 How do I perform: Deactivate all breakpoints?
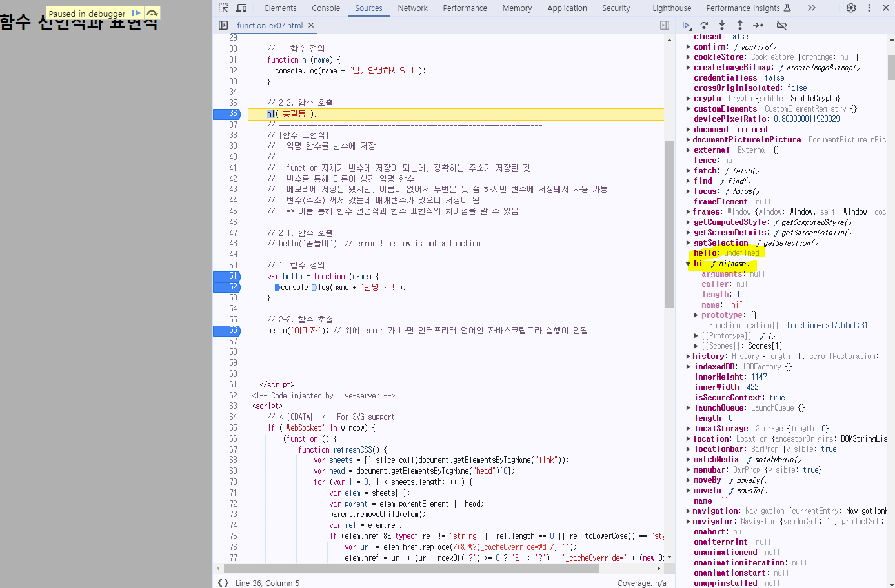point(781,25)
